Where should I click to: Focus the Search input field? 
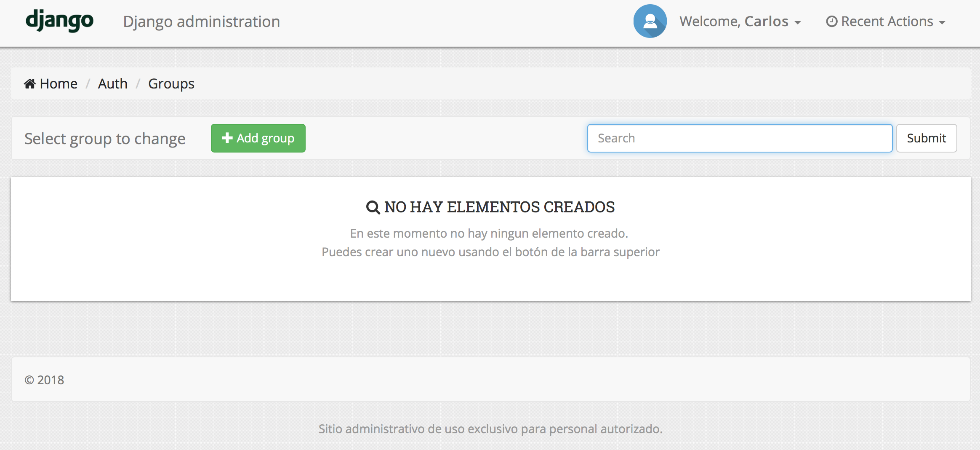[740, 138]
